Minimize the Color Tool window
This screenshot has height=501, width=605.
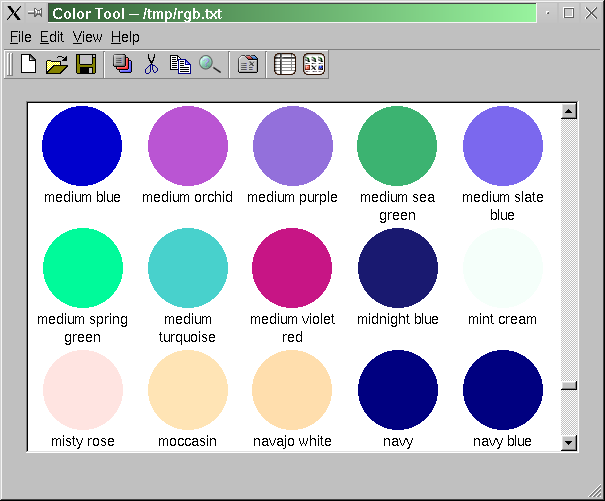(x=548, y=13)
